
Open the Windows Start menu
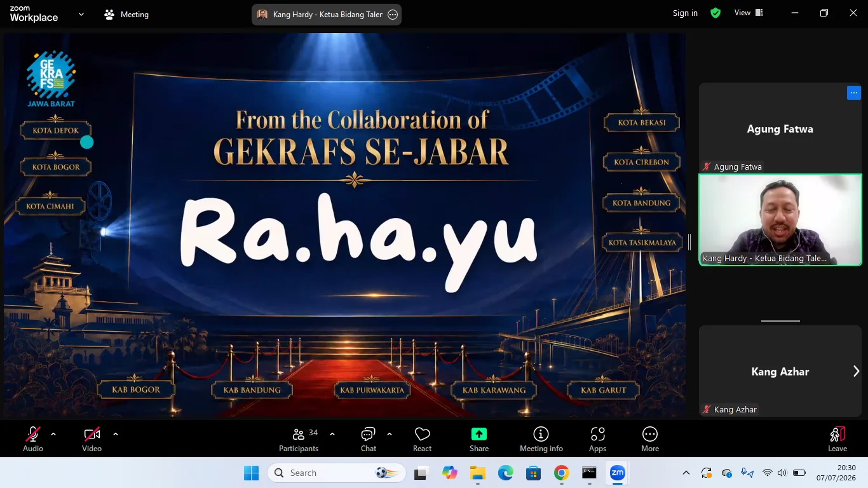pyautogui.click(x=251, y=473)
